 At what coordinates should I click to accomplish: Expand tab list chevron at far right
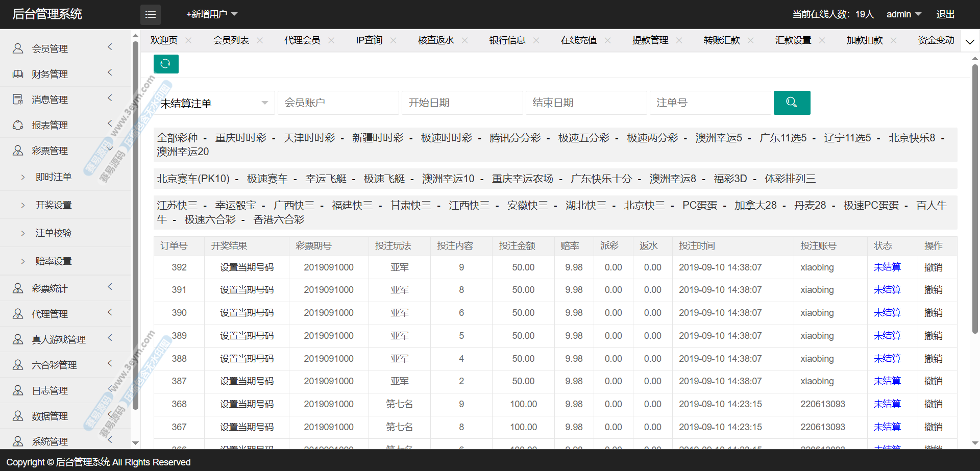click(x=970, y=42)
